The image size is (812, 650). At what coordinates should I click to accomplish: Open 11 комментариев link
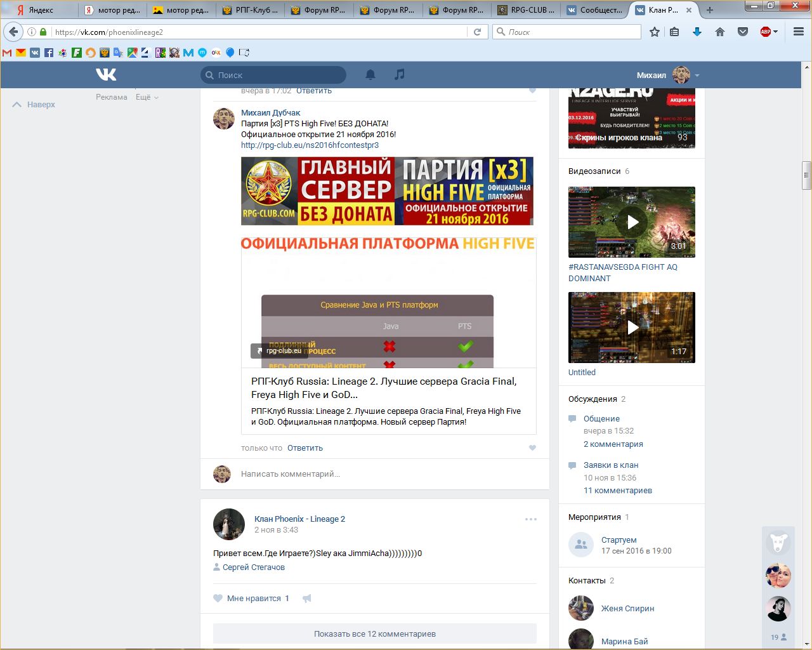[x=618, y=491]
